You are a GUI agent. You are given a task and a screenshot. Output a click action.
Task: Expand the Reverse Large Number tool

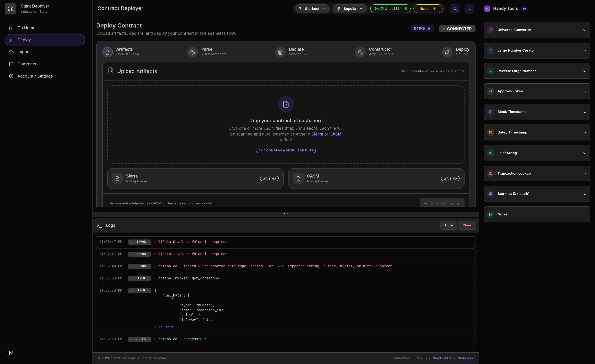537,71
